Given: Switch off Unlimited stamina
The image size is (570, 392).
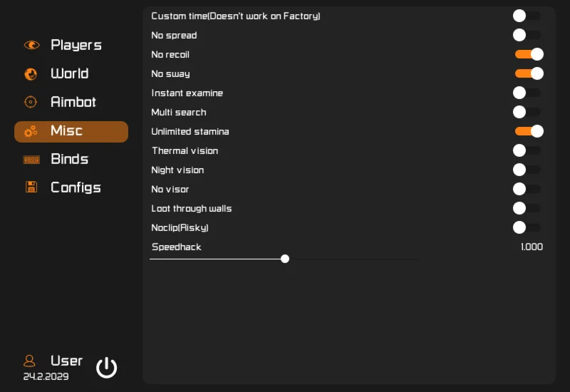Looking at the screenshot, I should [x=529, y=131].
